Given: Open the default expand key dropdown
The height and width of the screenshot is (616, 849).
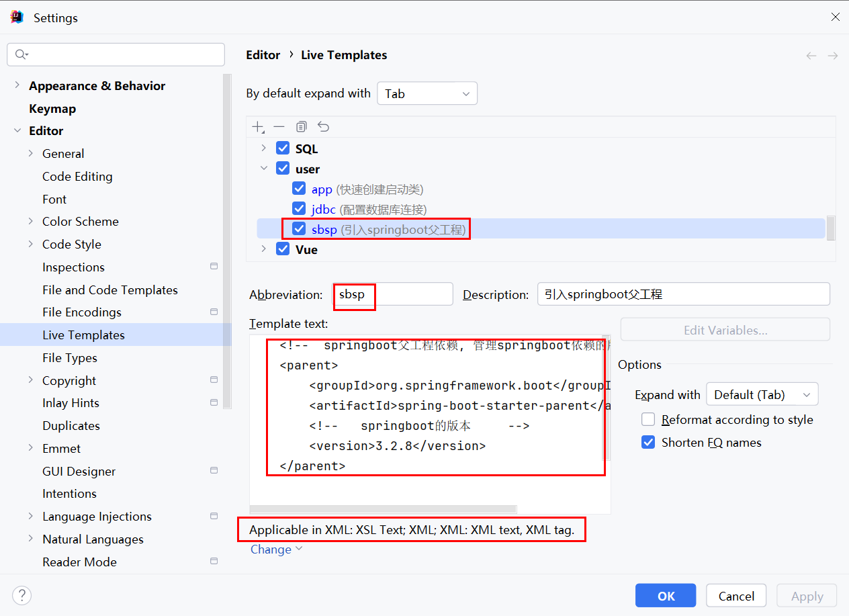Looking at the screenshot, I should pyautogui.click(x=427, y=93).
